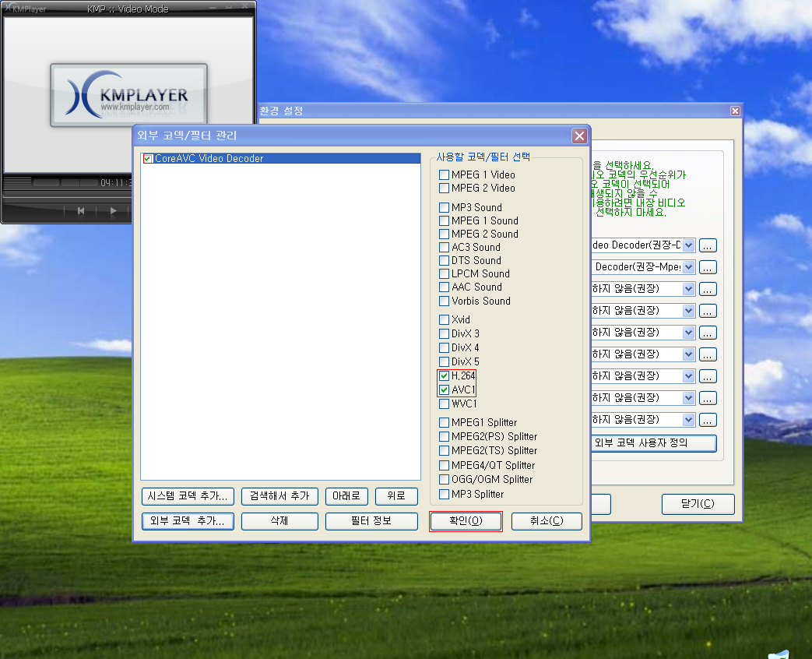
Task: Open 필터 정보 filter info
Action: (x=371, y=521)
